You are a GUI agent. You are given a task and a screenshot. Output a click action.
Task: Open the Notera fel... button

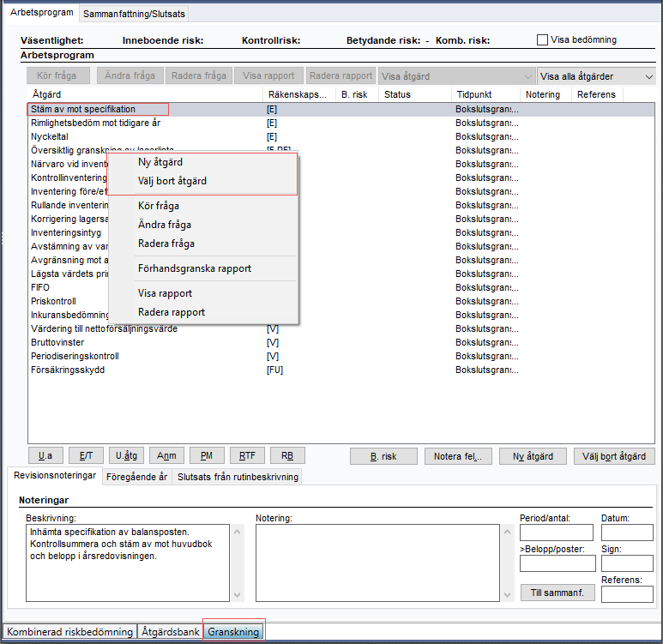458,457
